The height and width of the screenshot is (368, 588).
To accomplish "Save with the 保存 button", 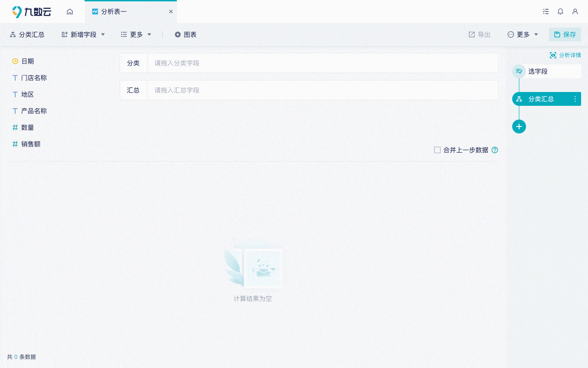I will [x=565, y=34].
